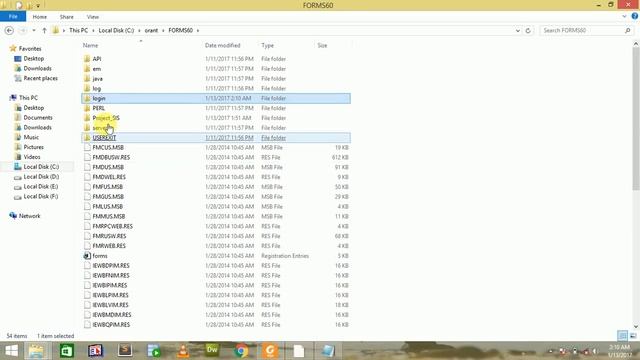Open Documents under This PC
The height and width of the screenshot is (360, 640).
pos(38,118)
